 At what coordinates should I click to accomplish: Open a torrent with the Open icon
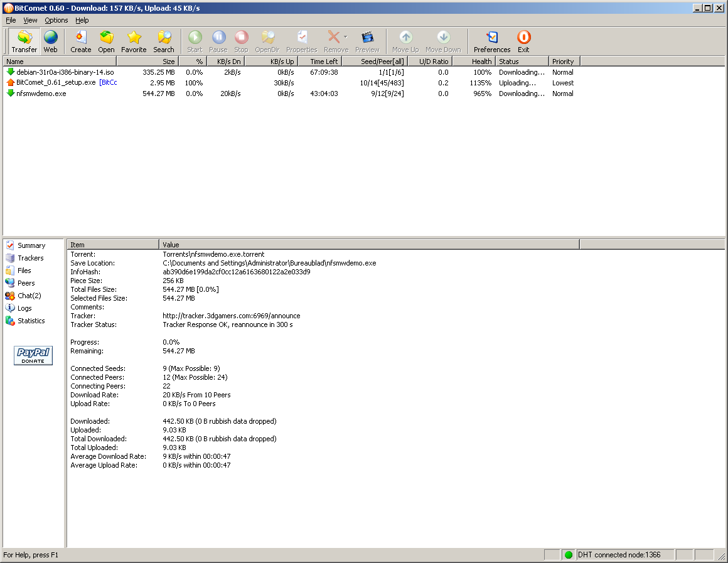coord(106,41)
